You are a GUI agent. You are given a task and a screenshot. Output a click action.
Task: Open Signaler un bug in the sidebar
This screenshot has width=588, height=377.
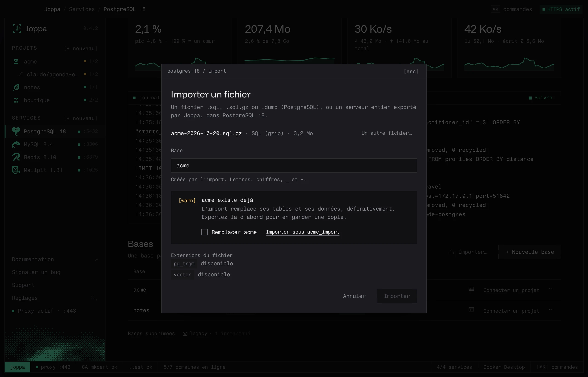click(36, 272)
